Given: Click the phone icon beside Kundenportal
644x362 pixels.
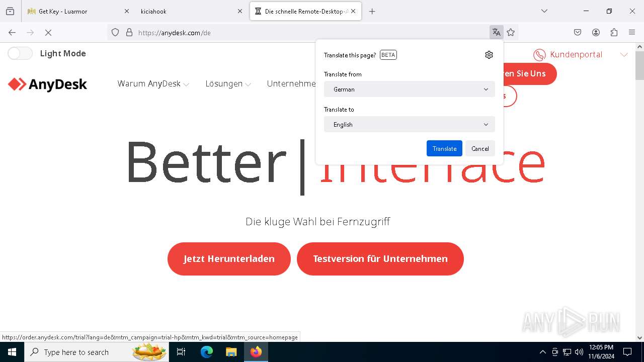Looking at the screenshot, I should [x=539, y=54].
